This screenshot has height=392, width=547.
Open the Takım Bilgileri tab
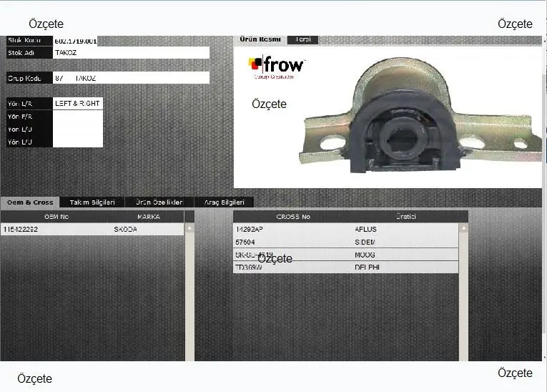92,202
